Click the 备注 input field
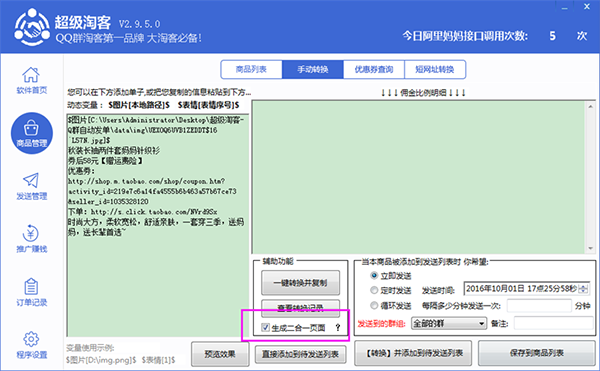600x371 pixels. [553, 323]
